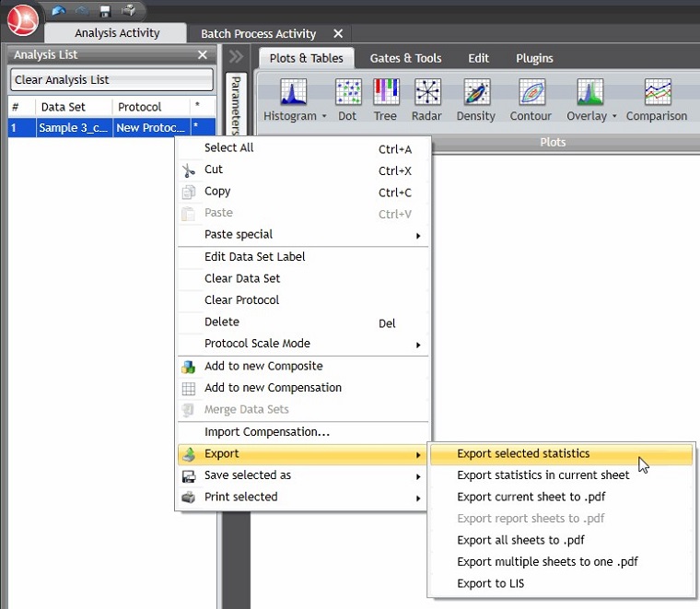Choose Edit Data Set Label
700x609 pixels.
[303, 257]
